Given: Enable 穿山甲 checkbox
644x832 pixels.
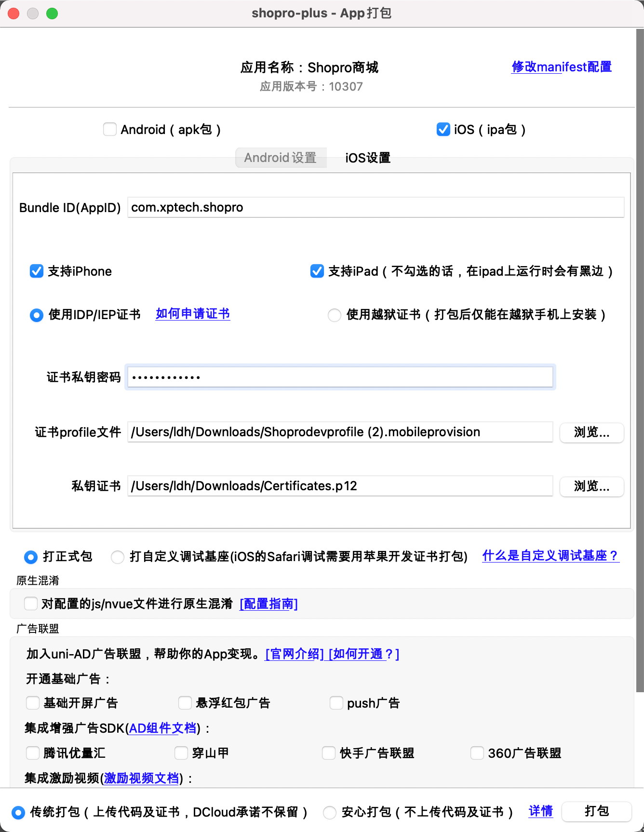Looking at the screenshot, I should coord(181,753).
